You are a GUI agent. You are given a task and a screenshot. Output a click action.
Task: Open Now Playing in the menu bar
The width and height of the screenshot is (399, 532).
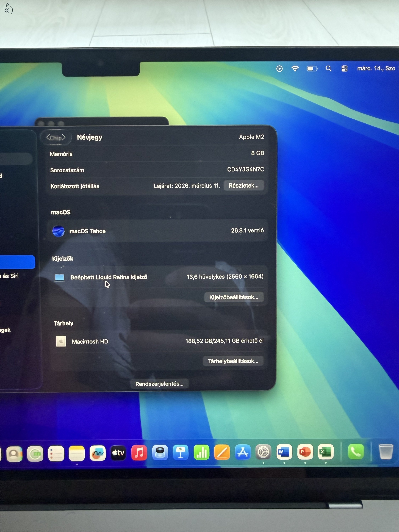point(279,69)
